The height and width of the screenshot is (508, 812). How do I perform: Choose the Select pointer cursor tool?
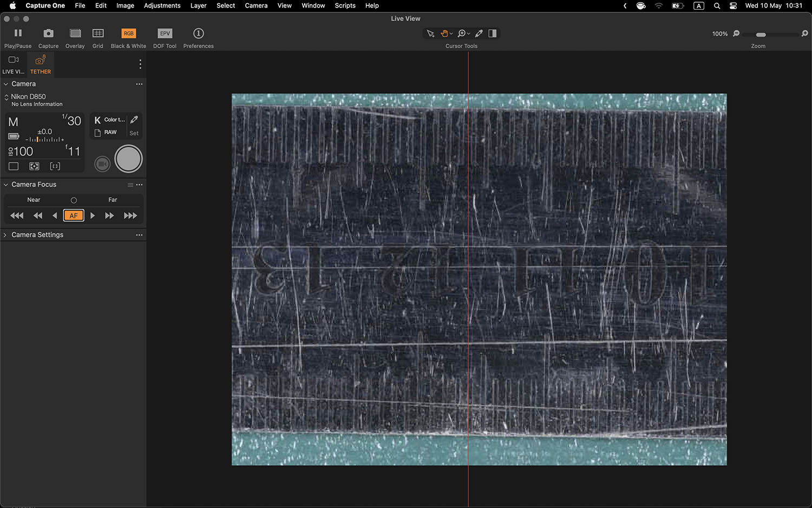point(430,34)
